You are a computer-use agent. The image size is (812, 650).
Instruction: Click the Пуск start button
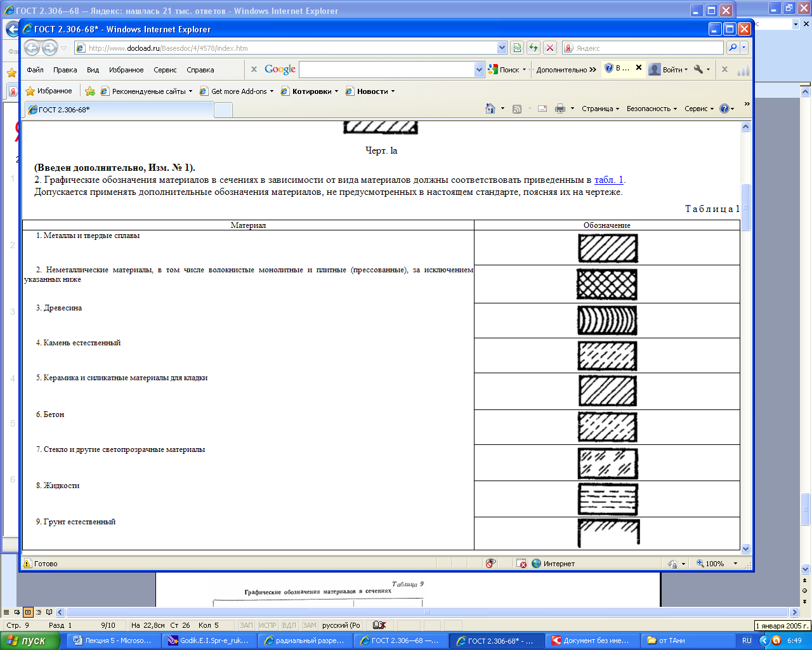pos(30,640)
